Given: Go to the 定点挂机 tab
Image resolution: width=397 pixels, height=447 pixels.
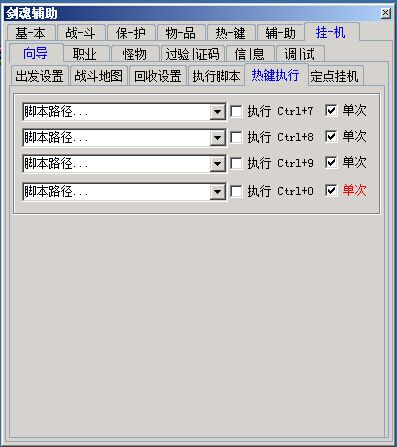Looking at the screenshot, I should coord(335,76).
